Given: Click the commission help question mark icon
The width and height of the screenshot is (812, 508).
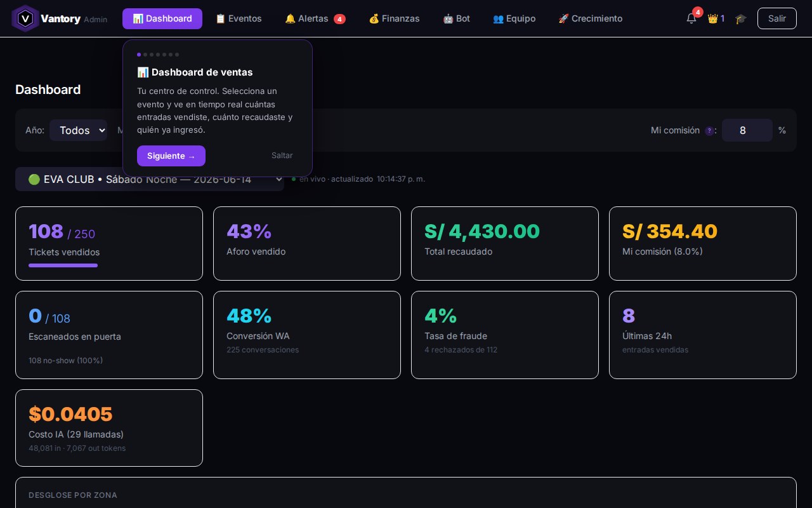Looking at the screenshot, I should pyautogui.click(x=709, y=131).
